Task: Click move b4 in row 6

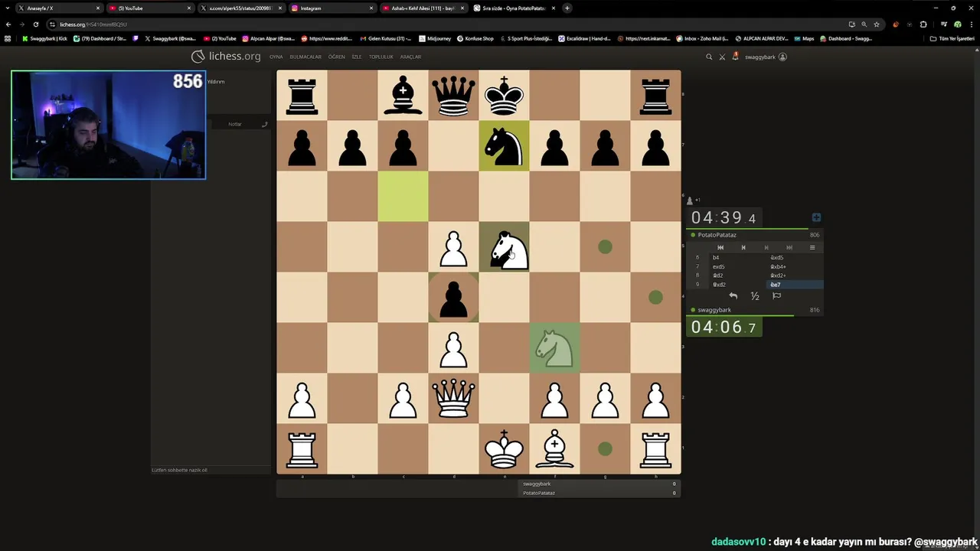Action: click(737, 257)
